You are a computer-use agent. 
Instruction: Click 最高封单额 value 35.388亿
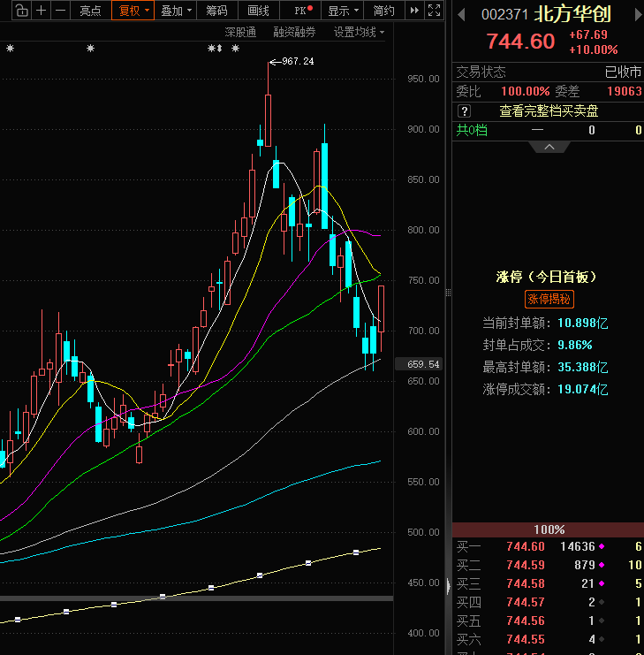pos(583,367)
